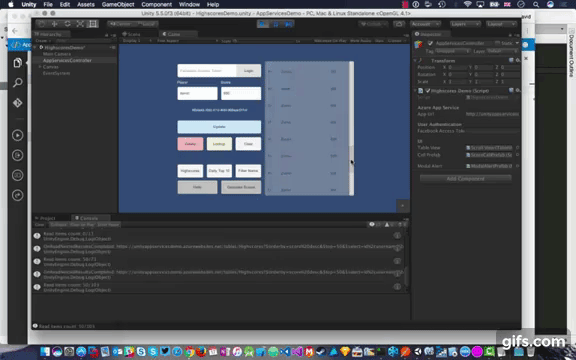576x360 pixels.
Task: Click the Search icon in VS Code sidebar
Action: 17,83
